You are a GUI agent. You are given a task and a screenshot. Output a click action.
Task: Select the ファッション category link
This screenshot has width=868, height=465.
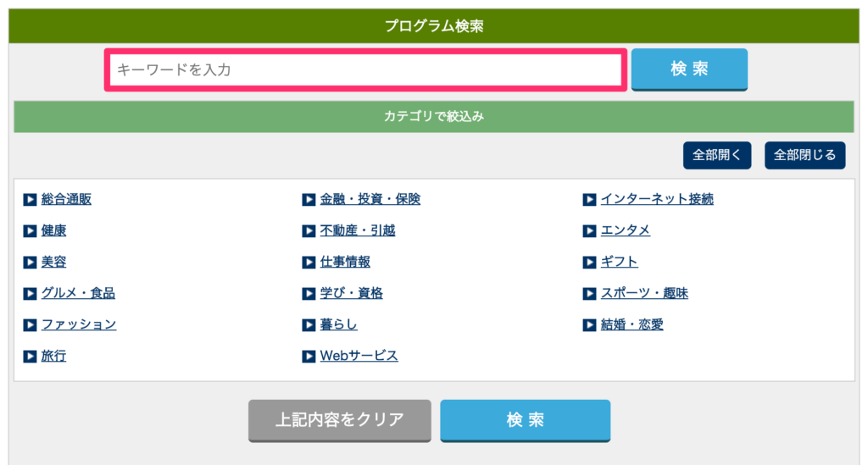coord(79,325)
